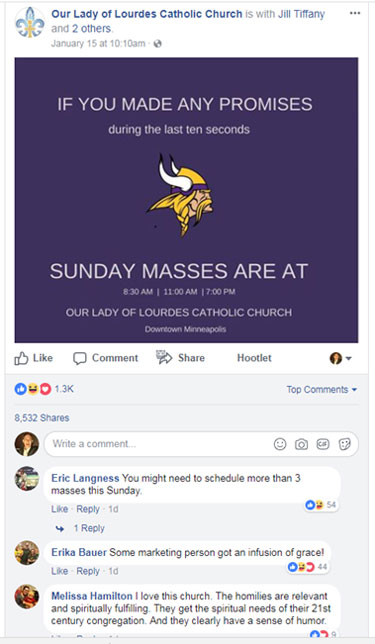The image size is (375, 644).
Task: Click the reaction emojis next to 1.3K
Action: (33, 389)
